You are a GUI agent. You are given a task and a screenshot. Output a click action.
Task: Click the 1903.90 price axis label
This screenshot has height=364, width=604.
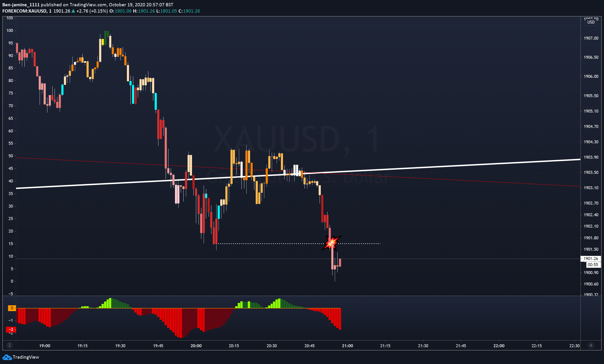(591, 157)
